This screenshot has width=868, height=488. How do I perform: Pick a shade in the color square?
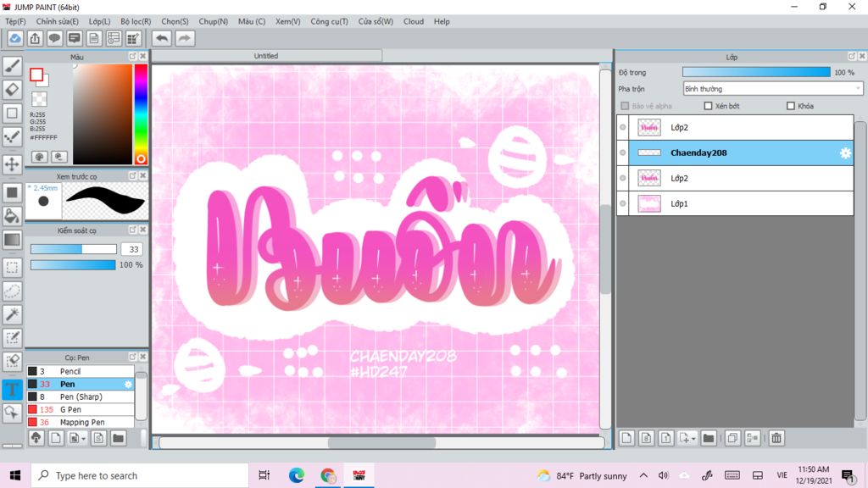tap(103, 114)
